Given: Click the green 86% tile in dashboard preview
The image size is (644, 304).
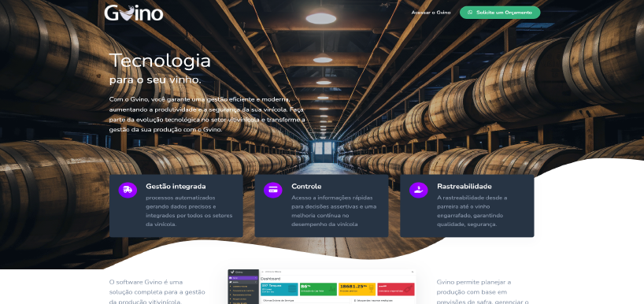Looking at the screenshot, I should coord(318,289).
